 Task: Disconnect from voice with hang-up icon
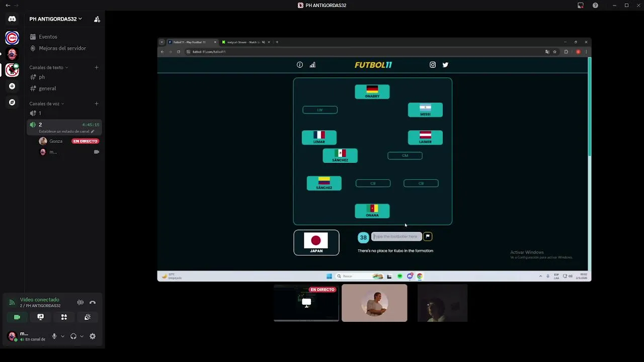93,302
